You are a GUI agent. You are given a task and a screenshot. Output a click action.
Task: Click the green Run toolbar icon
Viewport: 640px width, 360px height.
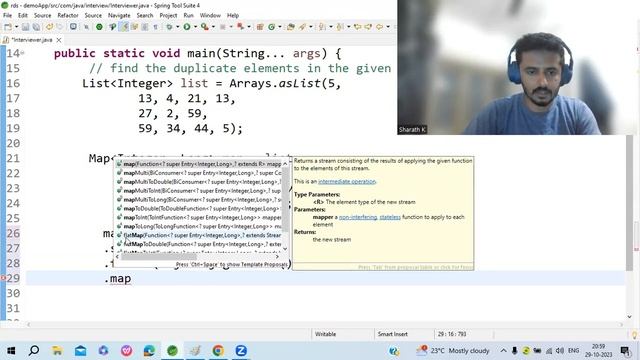point(187,27)
